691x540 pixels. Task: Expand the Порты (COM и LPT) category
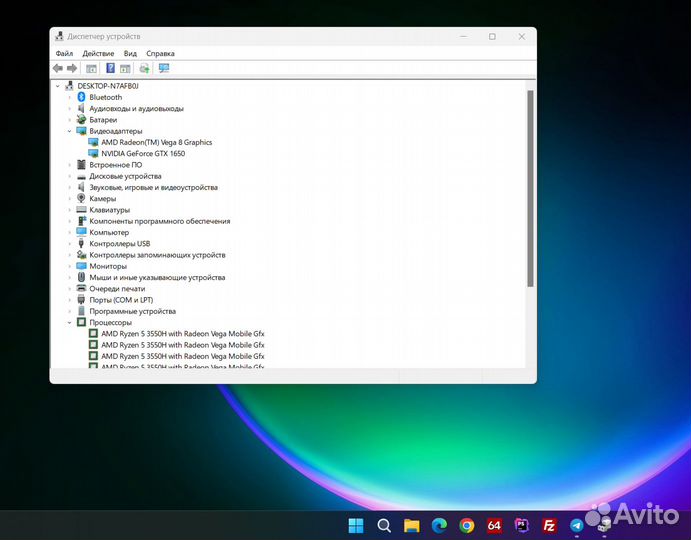pyautogui.click(x=70, y=300)
